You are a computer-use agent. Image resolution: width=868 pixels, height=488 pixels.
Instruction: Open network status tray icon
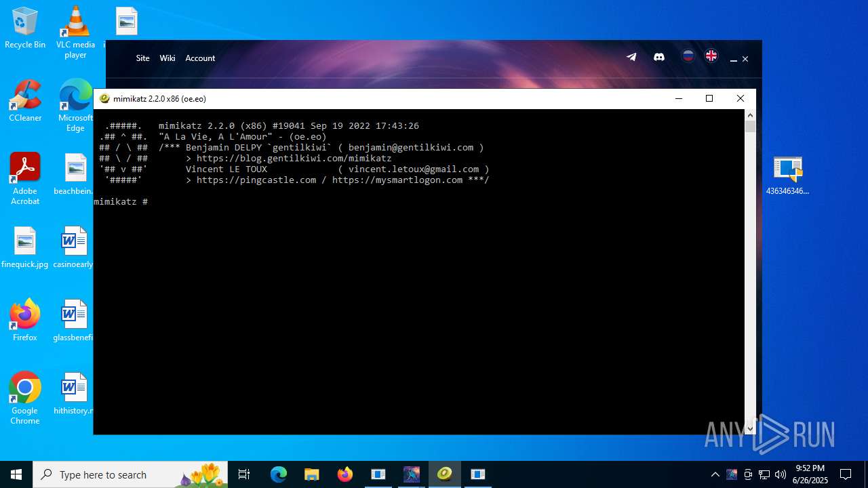click(x=764, y=474)
